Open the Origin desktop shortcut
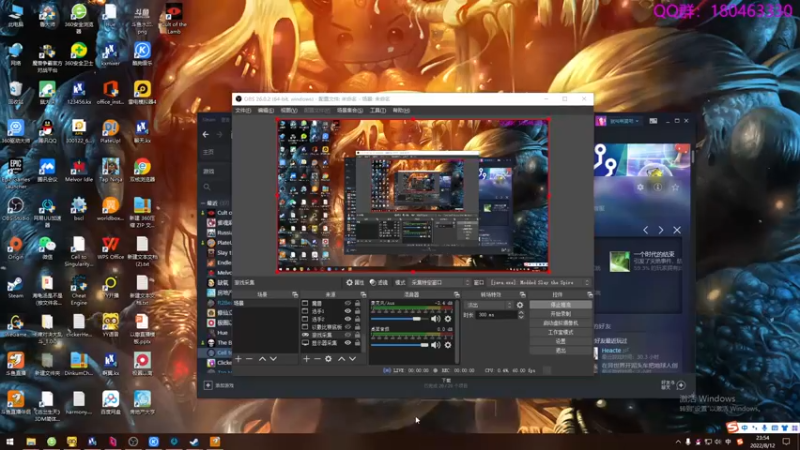 15,248
